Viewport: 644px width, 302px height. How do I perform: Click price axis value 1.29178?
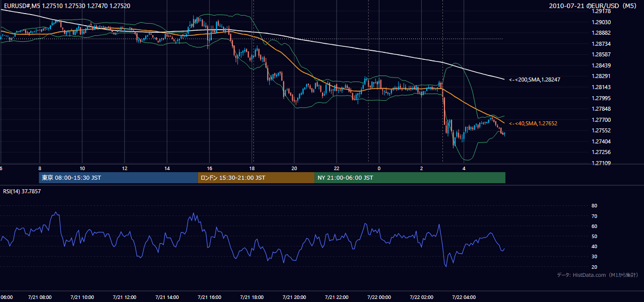pos(601,12)
